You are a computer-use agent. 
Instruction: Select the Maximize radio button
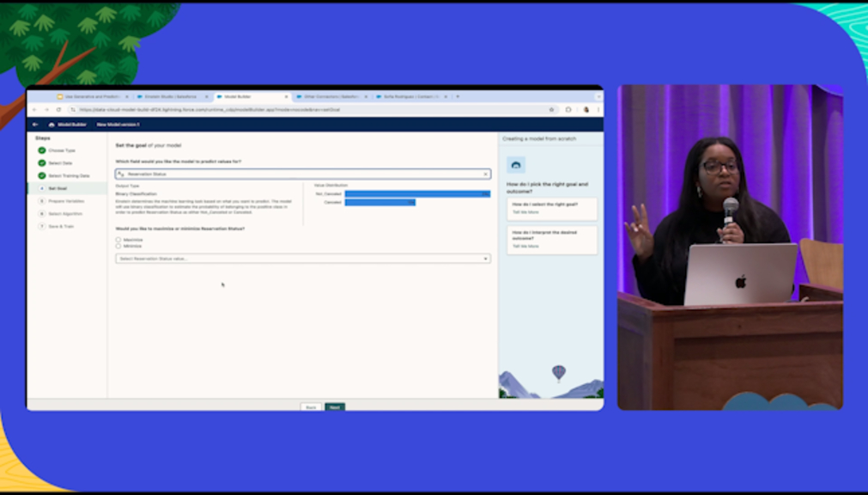click(x=118, y=240)
